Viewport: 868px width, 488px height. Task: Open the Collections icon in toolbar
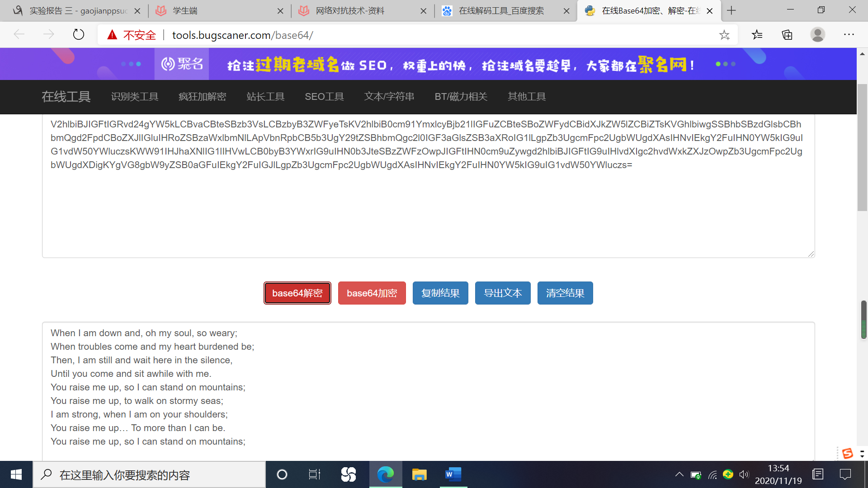tap(787, 35)
